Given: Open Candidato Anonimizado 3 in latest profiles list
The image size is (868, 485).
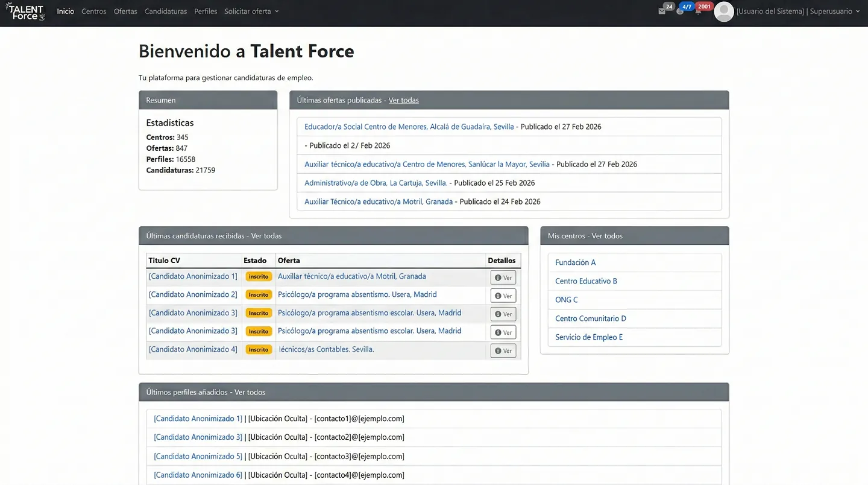Looking at the screenshot, I should pyautogui.click(x=198, y=437).
